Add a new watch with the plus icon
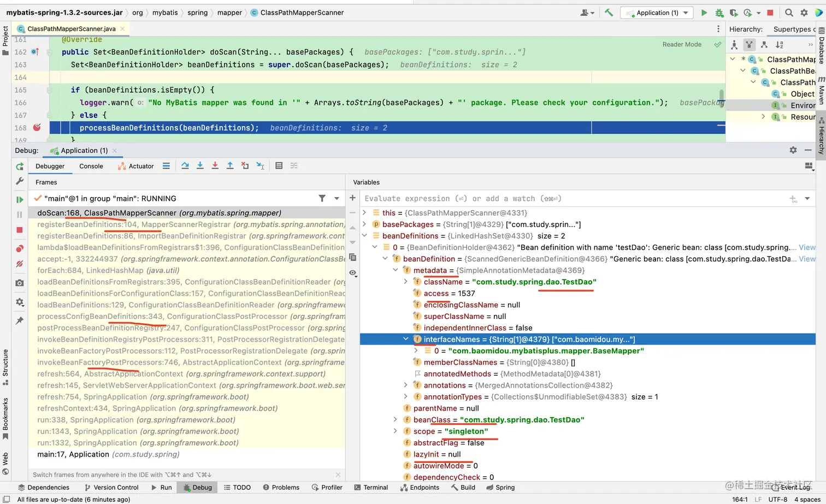This screenshot has height=504, width=826. (352, 198)
